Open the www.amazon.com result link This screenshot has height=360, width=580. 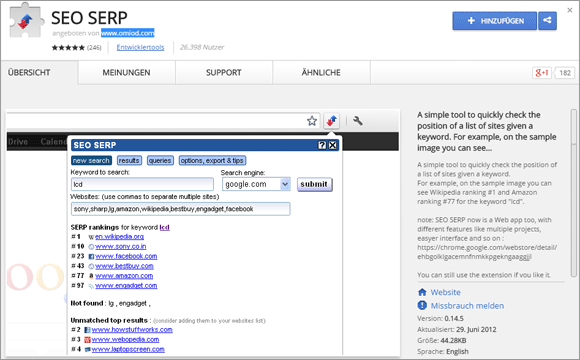(x=124, y=276)
